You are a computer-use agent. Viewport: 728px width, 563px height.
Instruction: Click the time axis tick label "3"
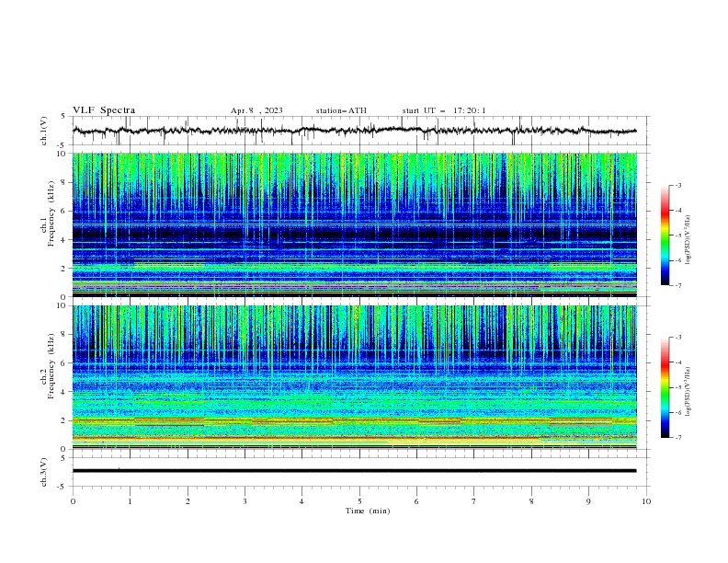(x=245, y=501)
